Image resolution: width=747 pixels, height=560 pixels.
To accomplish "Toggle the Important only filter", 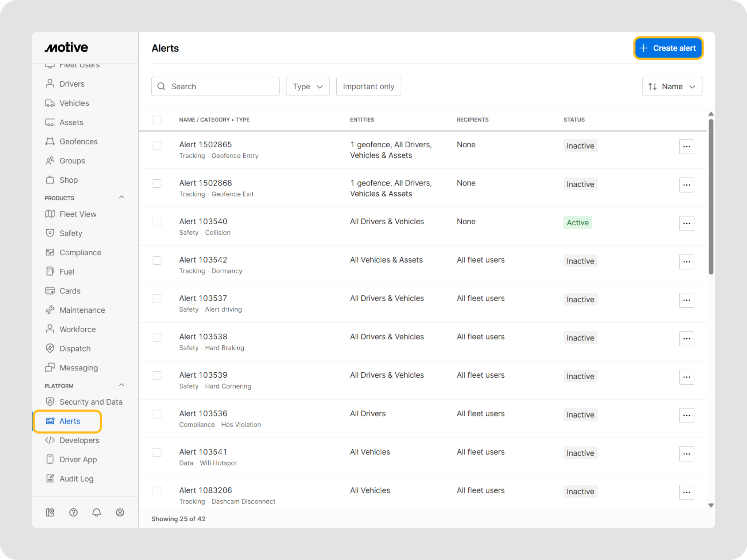I will coord(368,86).
